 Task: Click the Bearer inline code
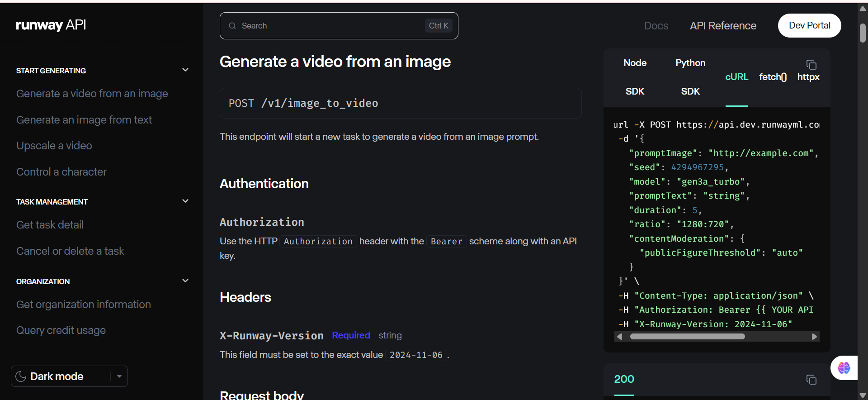pos(446,242)
